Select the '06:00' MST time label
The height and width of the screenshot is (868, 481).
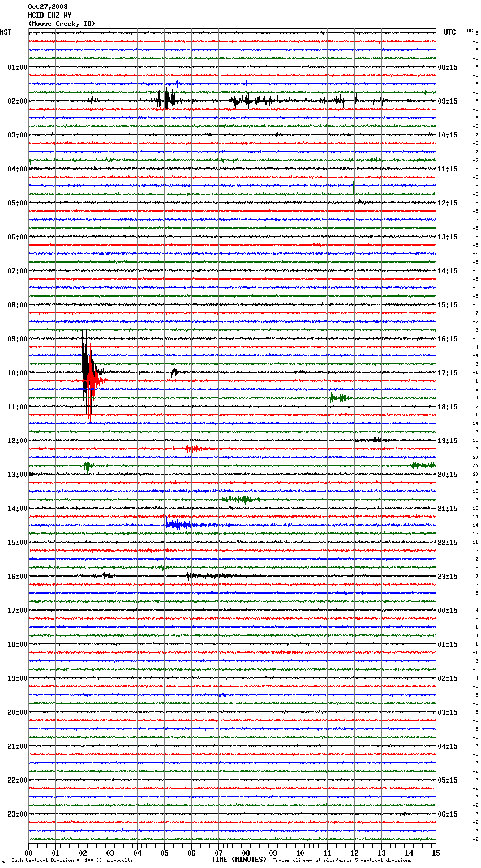[18, 237]
